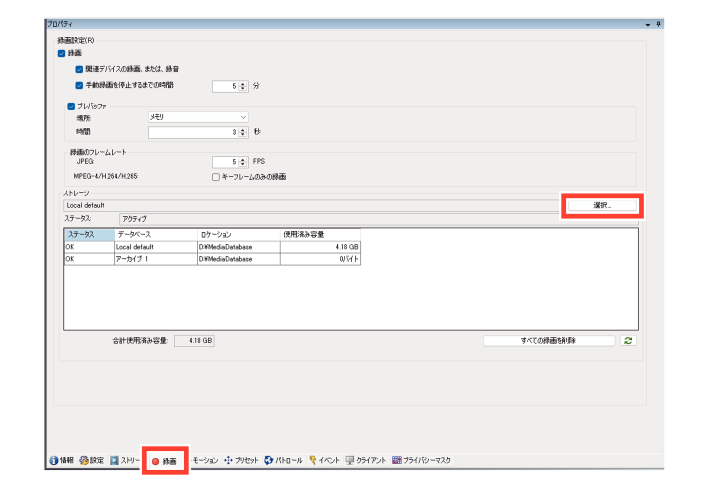The width and height of the screenshot is (708, 487).
Task: Click OK status in Local default row
Action: click(89, 247)
